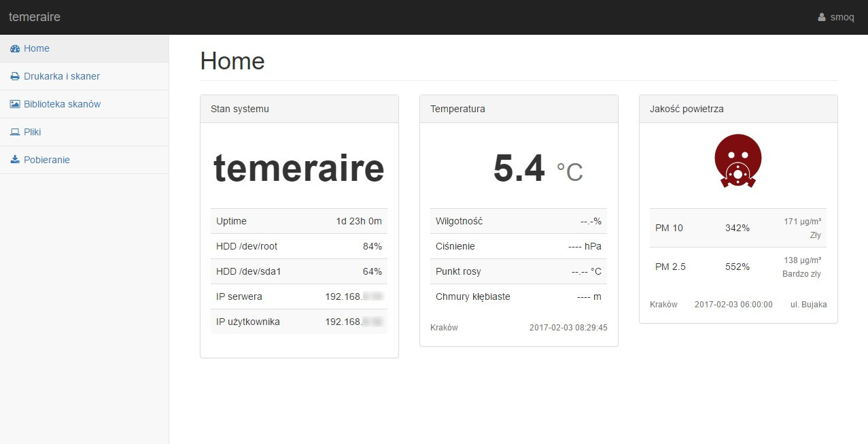The height and width of the screenshot is (444, 868).
Task: Click the printer icon in sidebar
Action: point(15,77)
